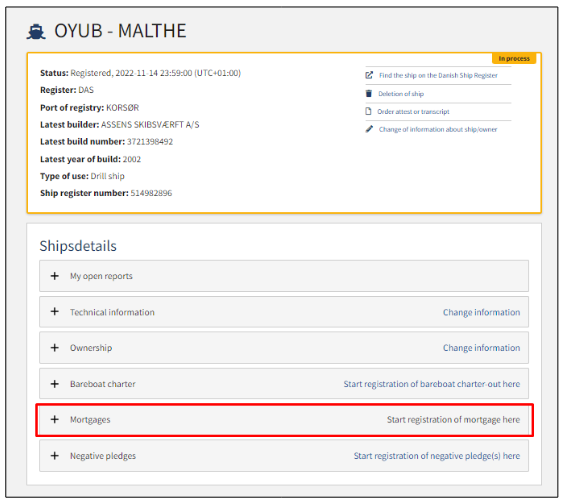Expand My open reports with the plus icon

tap(55, 276)
